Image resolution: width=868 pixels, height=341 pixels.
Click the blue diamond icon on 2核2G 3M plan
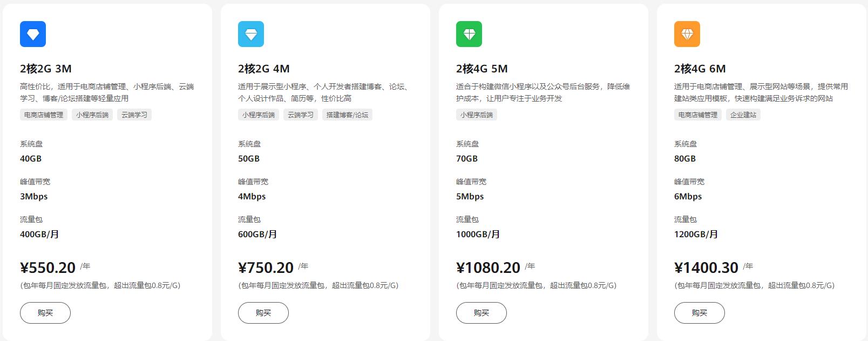33,34
